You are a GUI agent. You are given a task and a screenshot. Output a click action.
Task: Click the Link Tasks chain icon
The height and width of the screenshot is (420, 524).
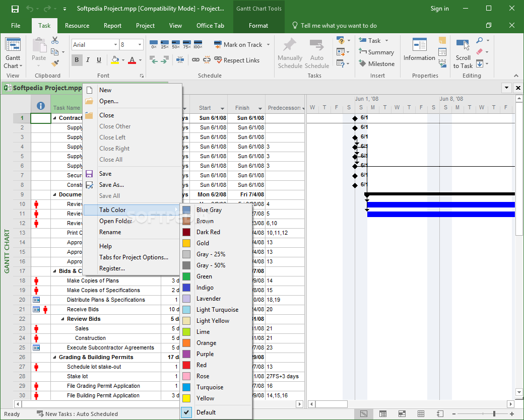[195, 60]
